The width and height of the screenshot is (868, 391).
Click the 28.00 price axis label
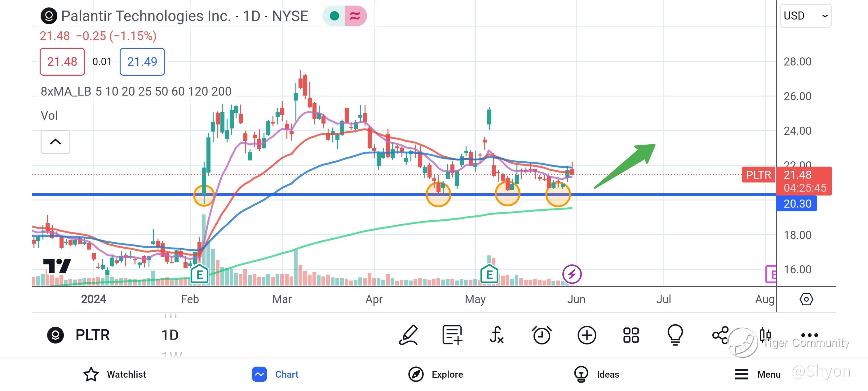pos(797,62)
